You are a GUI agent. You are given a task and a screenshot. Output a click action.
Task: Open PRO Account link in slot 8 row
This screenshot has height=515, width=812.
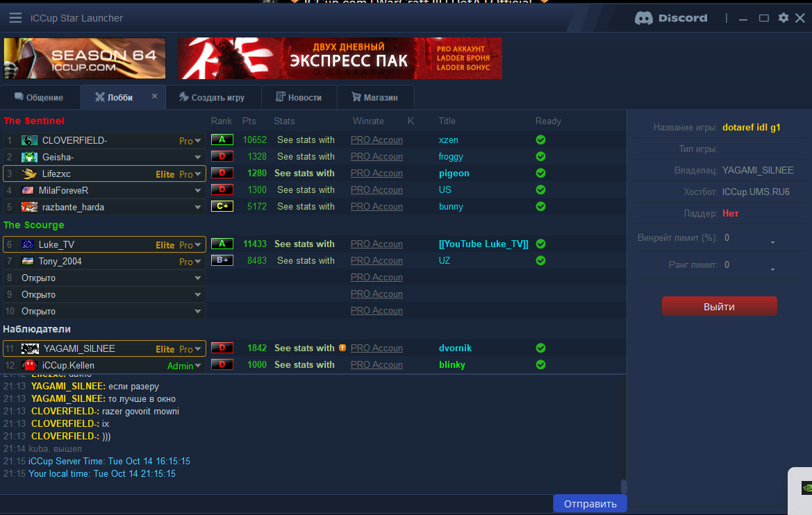(376, 278)
